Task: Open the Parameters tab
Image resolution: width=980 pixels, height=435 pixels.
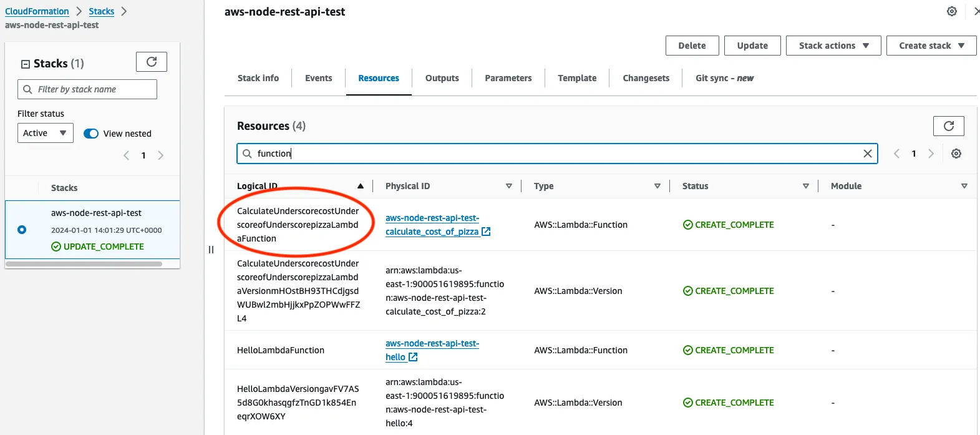Action: 508,78
